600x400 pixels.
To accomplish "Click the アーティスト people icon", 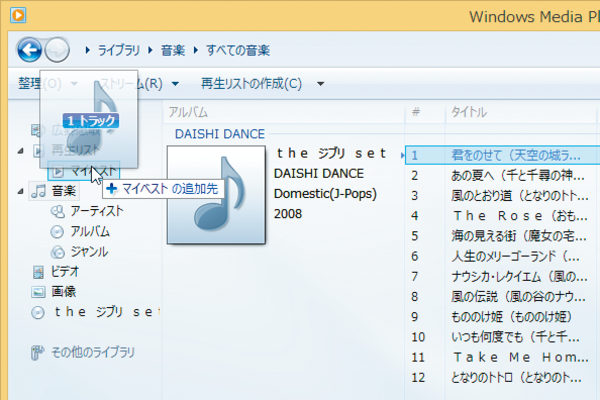I will (x=57, y=211).
